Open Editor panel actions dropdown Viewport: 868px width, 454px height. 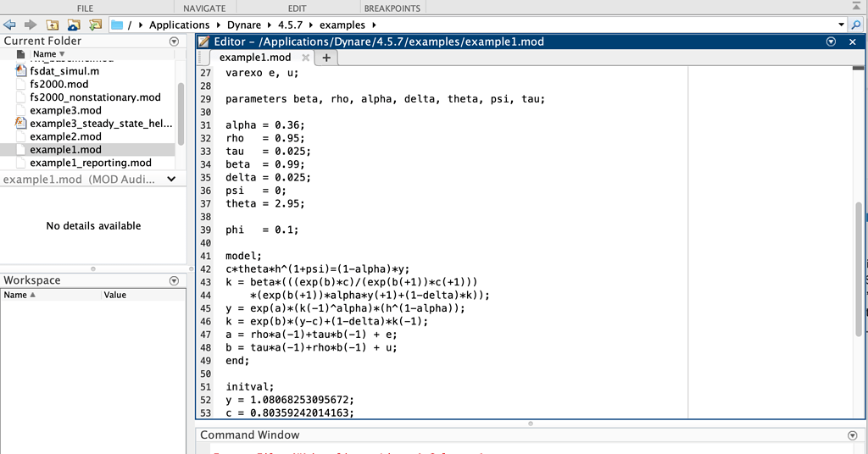coord(831,42)
